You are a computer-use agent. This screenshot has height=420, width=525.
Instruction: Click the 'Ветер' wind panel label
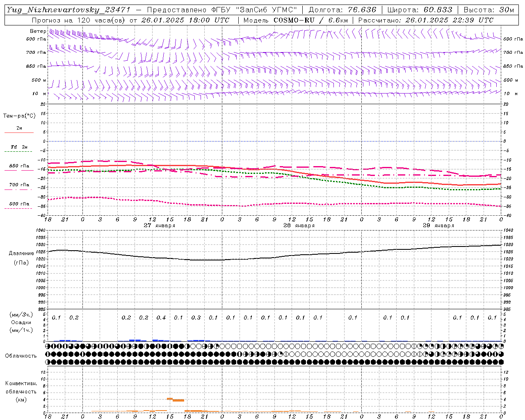pyautogui.click(x=38, y=31)
